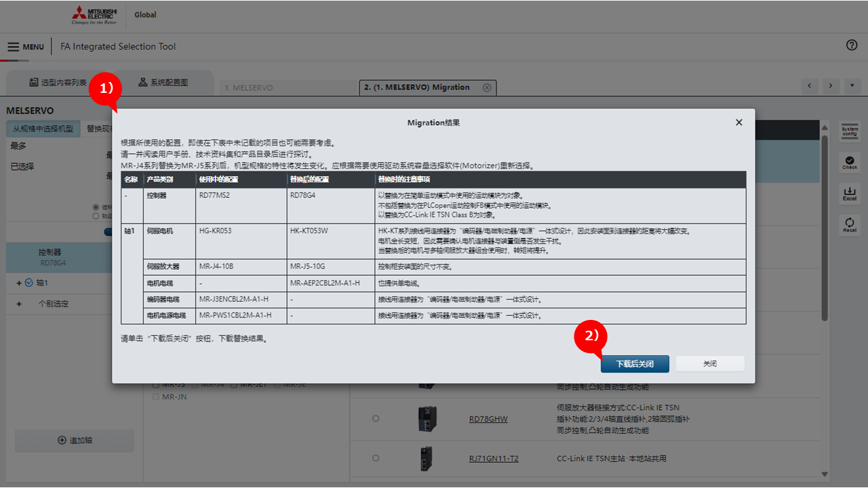Screen dimensions: 868x488
Task: Click the MR-J3ENCBL2M-A1-H cell
Action: (x=241, y=299)
